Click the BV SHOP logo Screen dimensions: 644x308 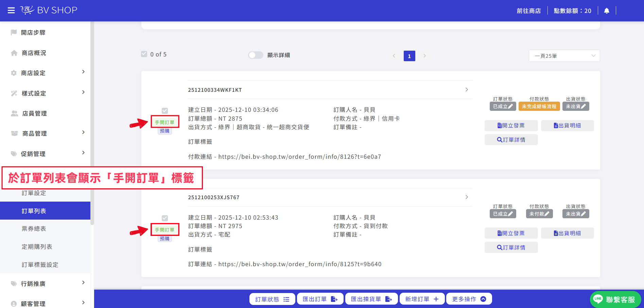point(49,10)
